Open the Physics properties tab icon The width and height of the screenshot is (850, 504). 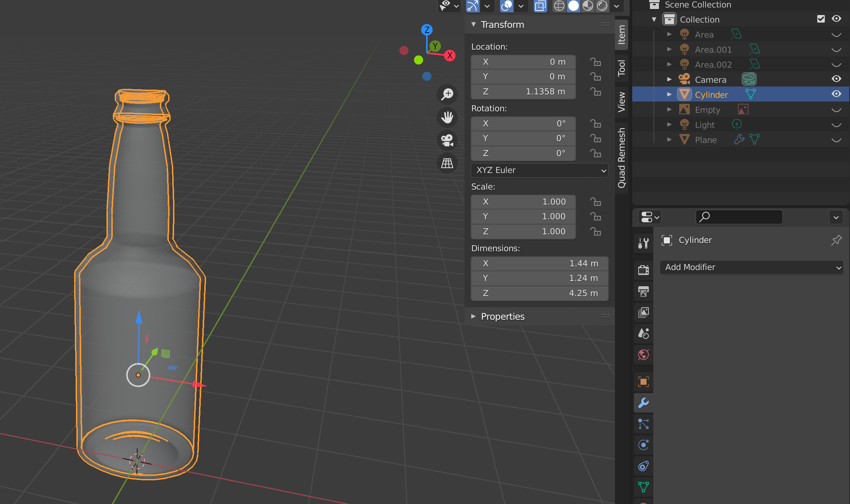point(644,445)
